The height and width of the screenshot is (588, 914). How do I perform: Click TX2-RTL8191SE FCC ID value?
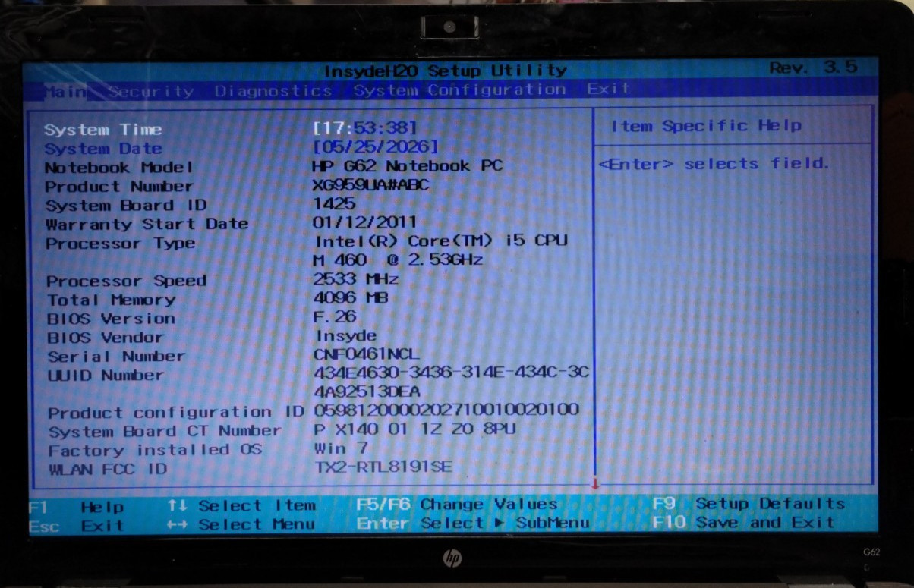click(383, 467)
